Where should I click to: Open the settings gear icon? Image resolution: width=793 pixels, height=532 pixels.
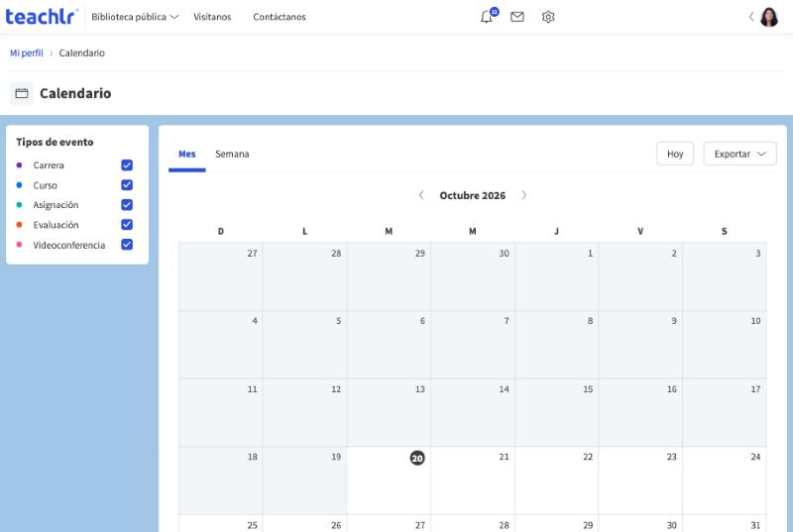[x=548, y=17]
